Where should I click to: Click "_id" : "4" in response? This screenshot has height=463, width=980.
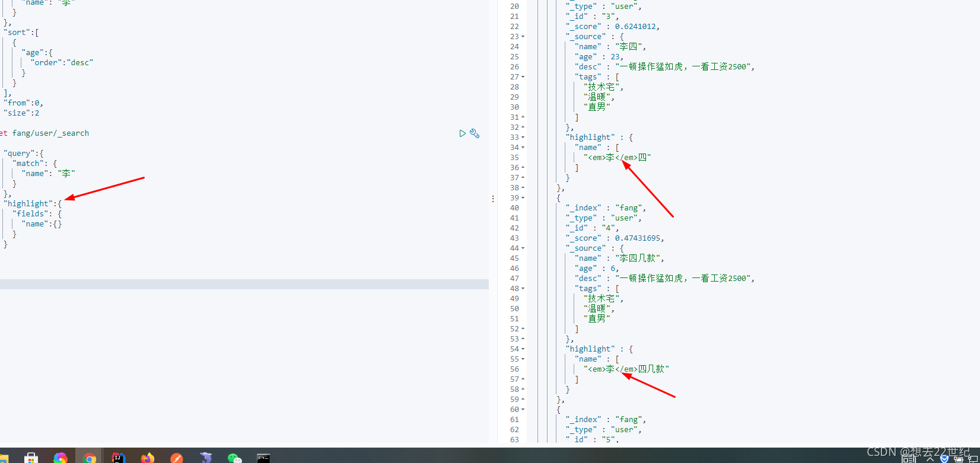(x=592, y=228)
